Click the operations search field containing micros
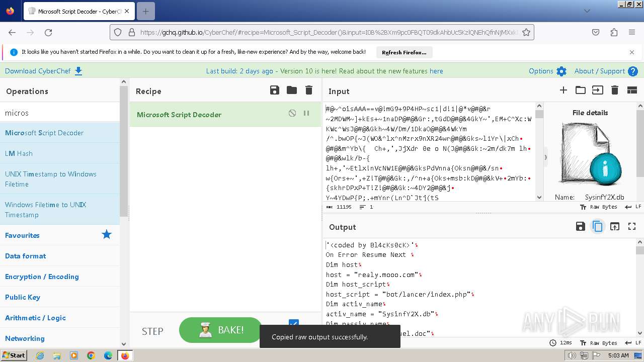This screenshot has height=362, width=644. pos(60,113)
